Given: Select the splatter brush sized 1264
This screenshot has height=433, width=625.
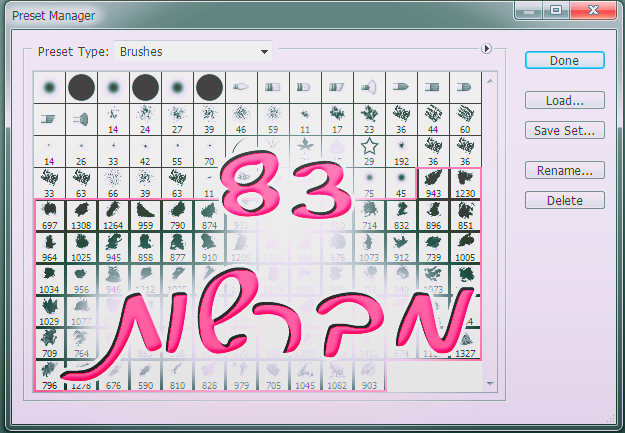Looking at the screenshot, I should (x=113, y=216).
